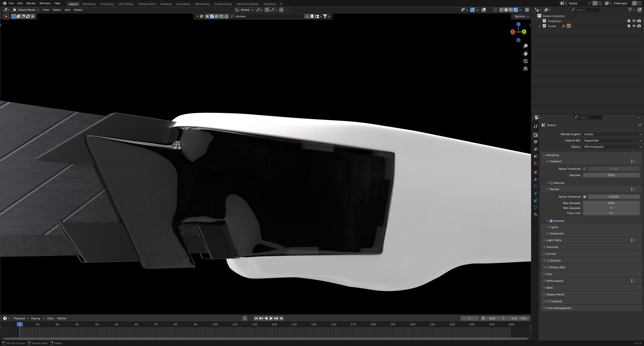Image resolution: width=644 pixels, height=346 pixels.
Task: Open the World properties tab
Action: tap(536, 163)
